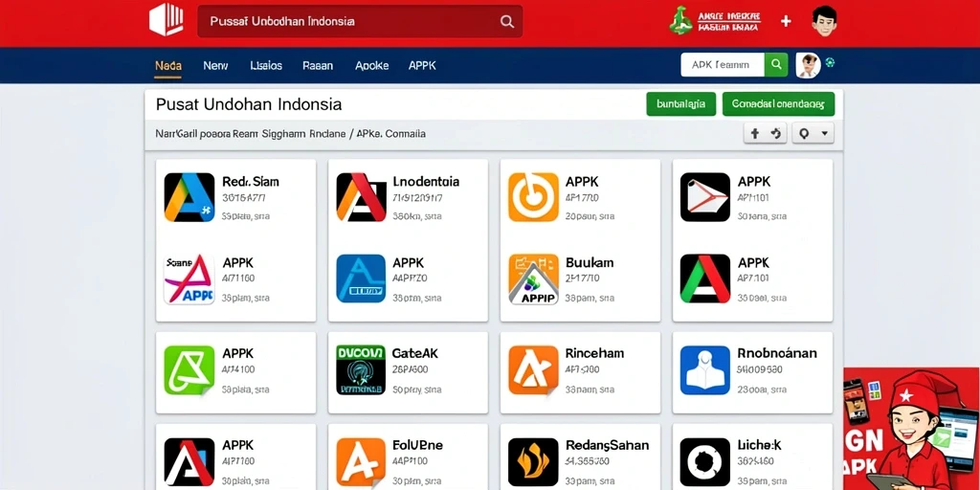Switch to the Raaan tab

(x=318, y=65)
